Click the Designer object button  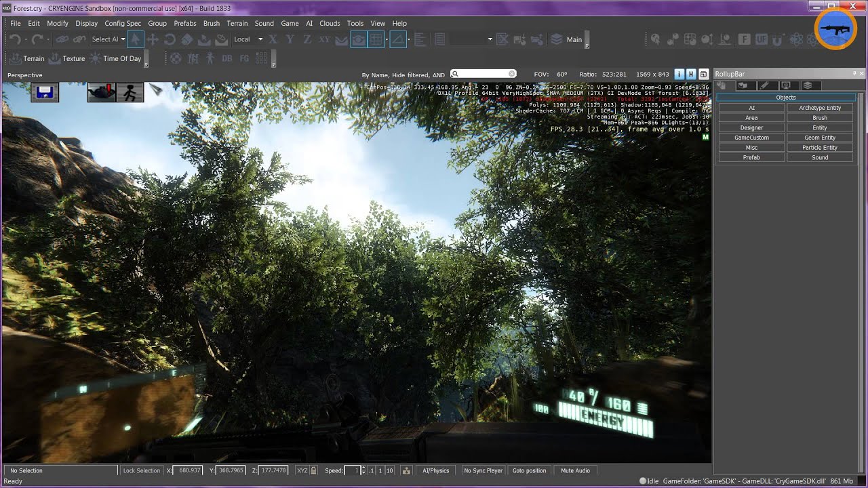[x=751, y=127]
